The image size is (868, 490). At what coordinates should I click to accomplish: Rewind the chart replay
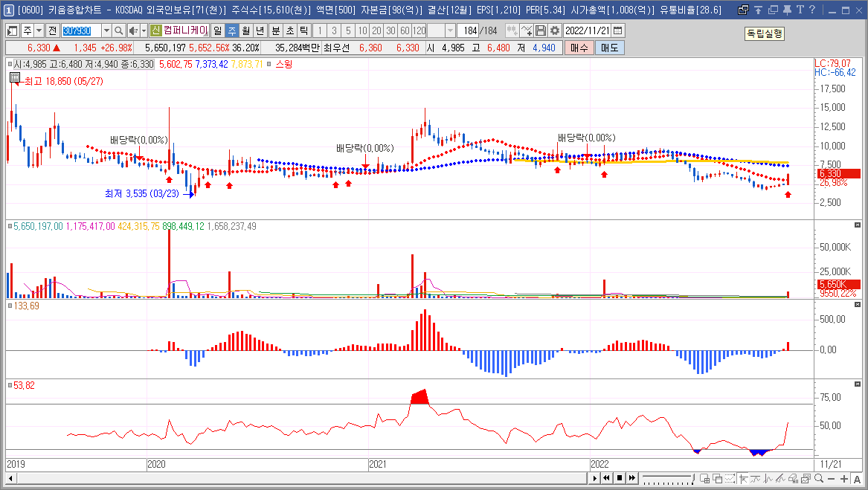tap(607, 478)
